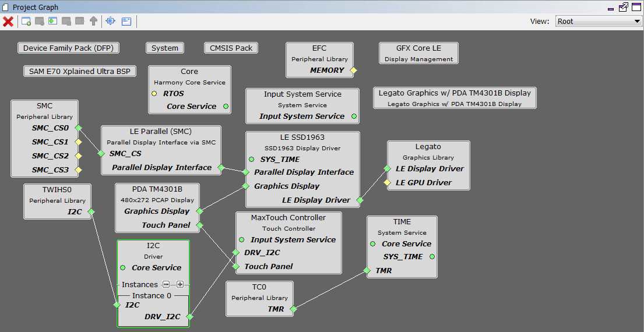Click the SMC_CS diamond on LE Parallel
This screenshot has height=332, width=644.
[101, 154]
